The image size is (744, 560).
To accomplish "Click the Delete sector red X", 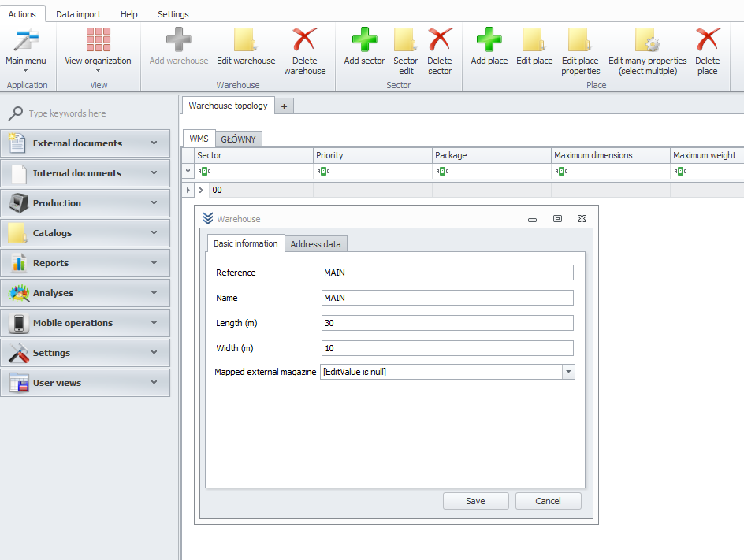I will 440,39.
